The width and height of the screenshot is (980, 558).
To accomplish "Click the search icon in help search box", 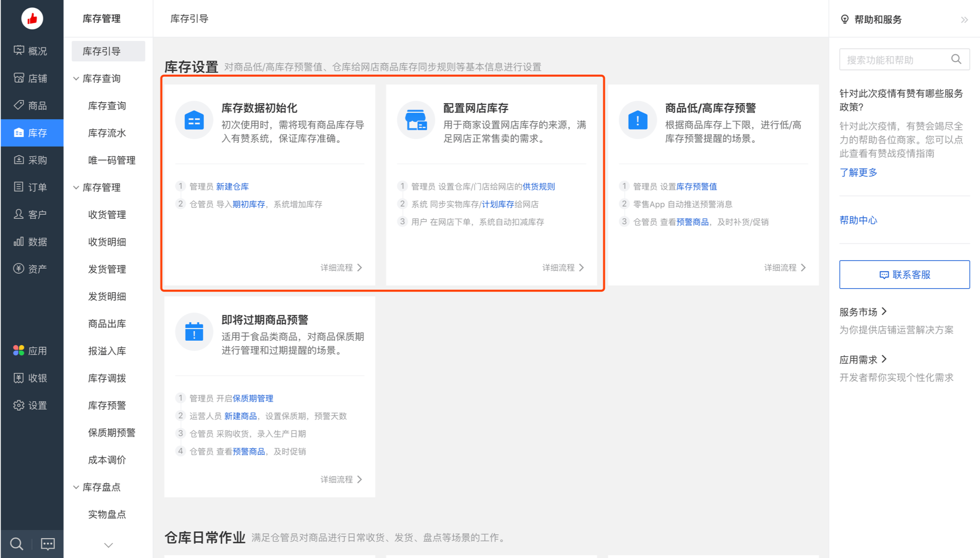I will [956, 60].
